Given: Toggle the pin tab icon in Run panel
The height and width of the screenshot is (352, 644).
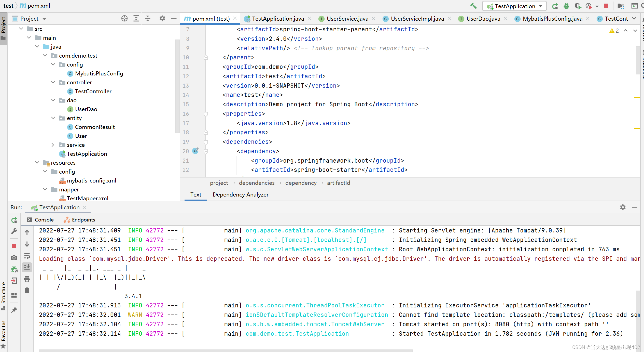Looking at the screenshot, I should point(14,310).
